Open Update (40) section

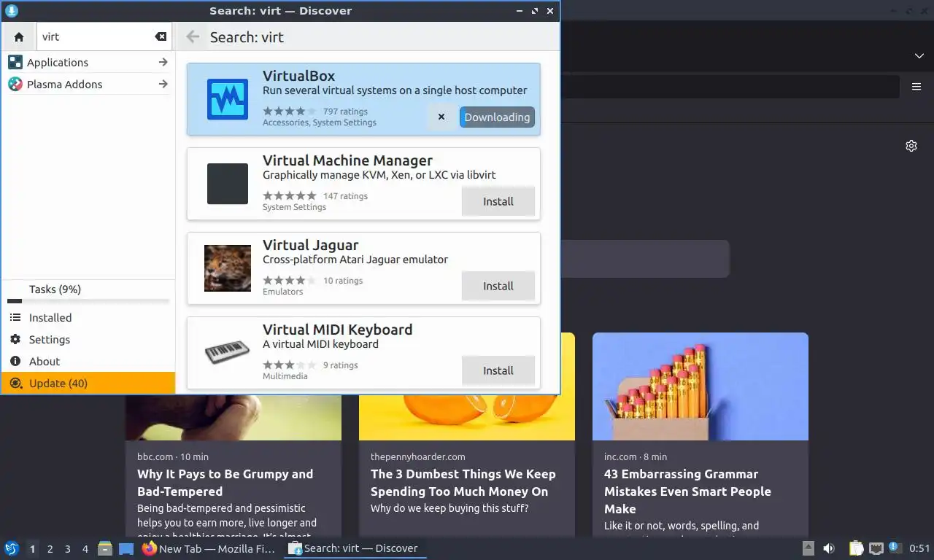[88, 383]
